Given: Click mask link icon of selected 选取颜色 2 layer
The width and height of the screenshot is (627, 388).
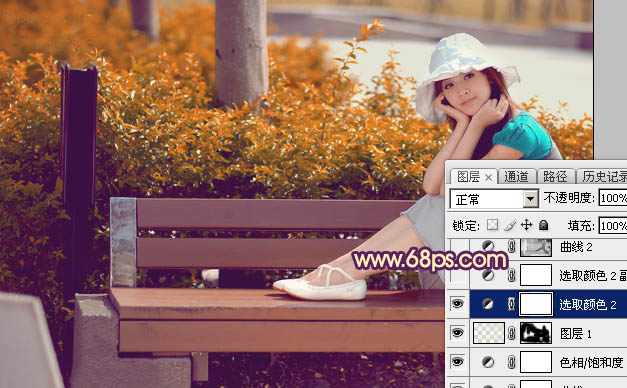Looking at the screenshot, I should [x=511, y=304].
